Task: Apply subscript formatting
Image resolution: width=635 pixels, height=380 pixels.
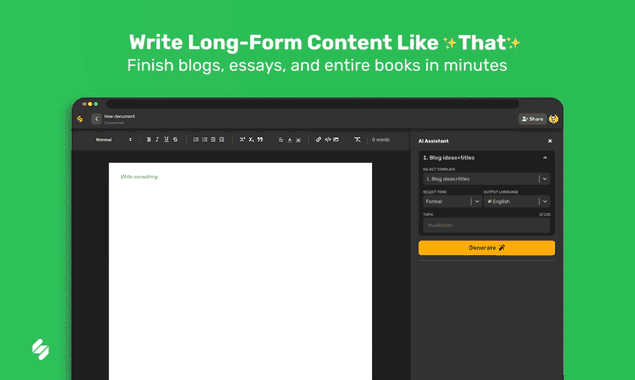Action: click(x=251, y=139)
